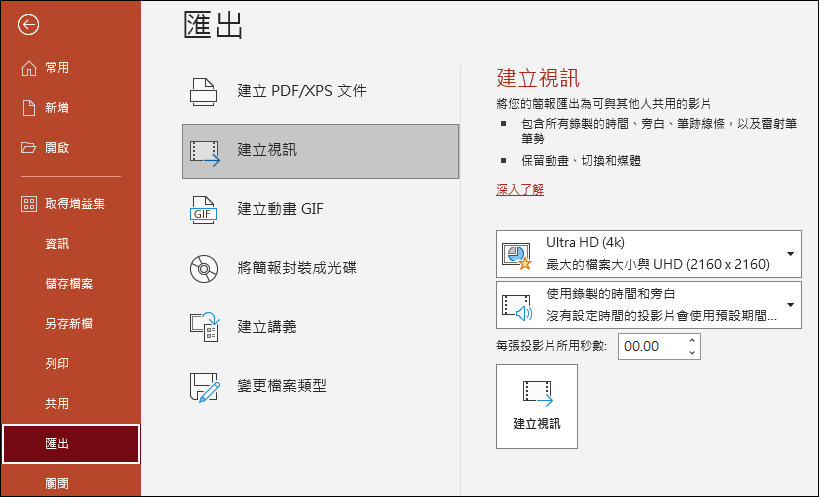Open the 深入了解 learn more link

[520, 190]
